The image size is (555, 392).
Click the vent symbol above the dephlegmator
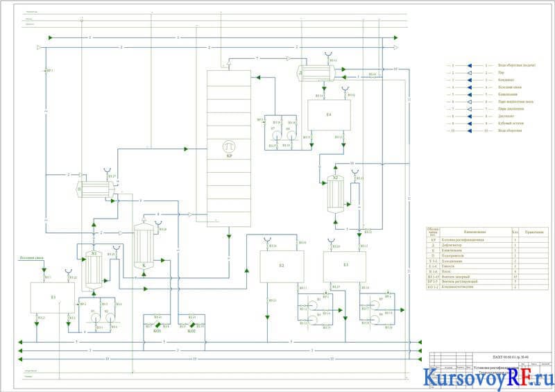pos(328,54)
